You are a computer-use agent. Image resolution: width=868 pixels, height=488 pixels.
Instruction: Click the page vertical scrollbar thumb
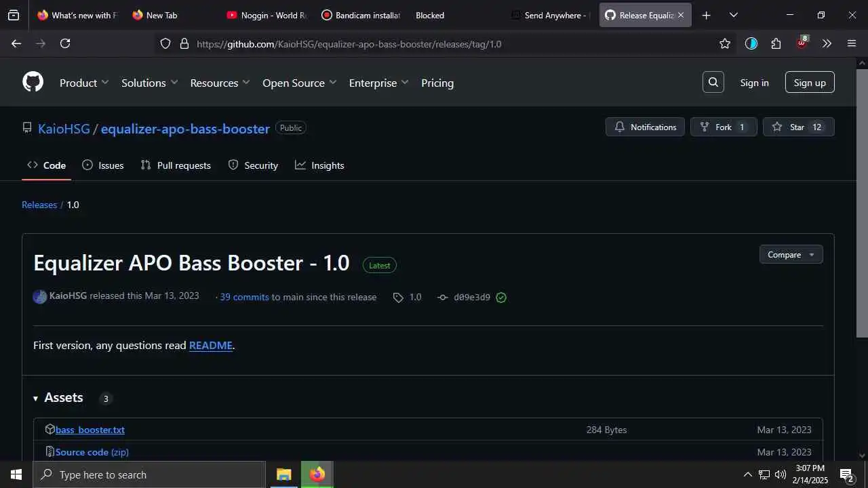click(x=862, y=203)
